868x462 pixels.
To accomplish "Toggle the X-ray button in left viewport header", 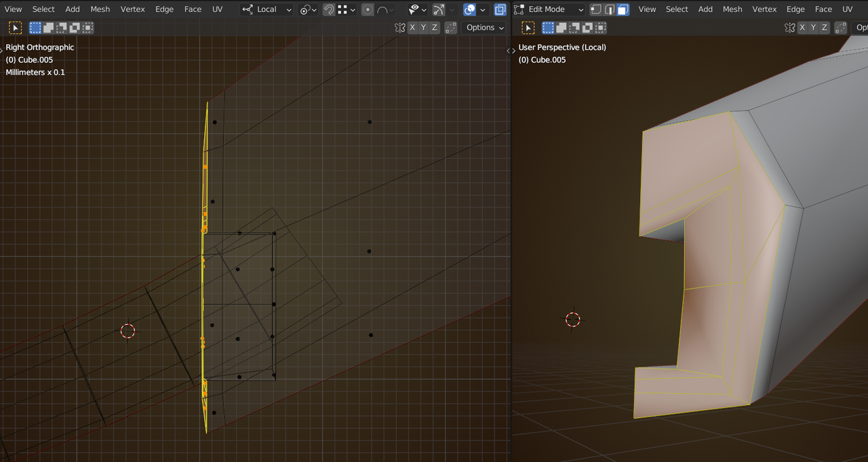I will (x=500, y=9).
